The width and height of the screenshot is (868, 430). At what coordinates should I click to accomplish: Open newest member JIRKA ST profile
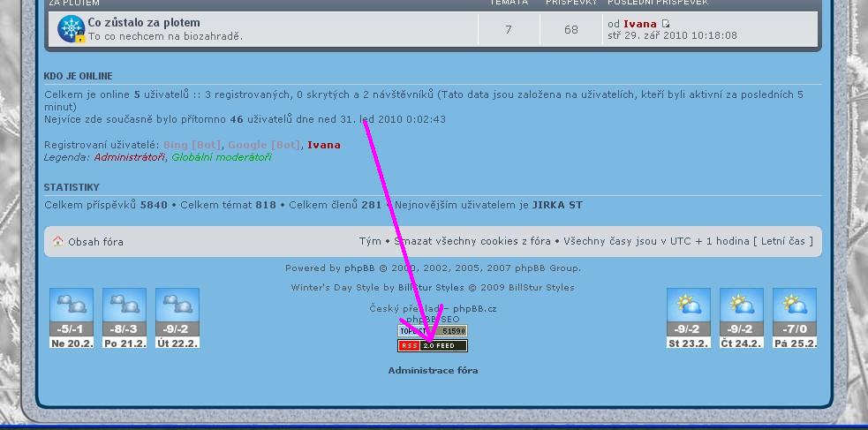point(556,205)
